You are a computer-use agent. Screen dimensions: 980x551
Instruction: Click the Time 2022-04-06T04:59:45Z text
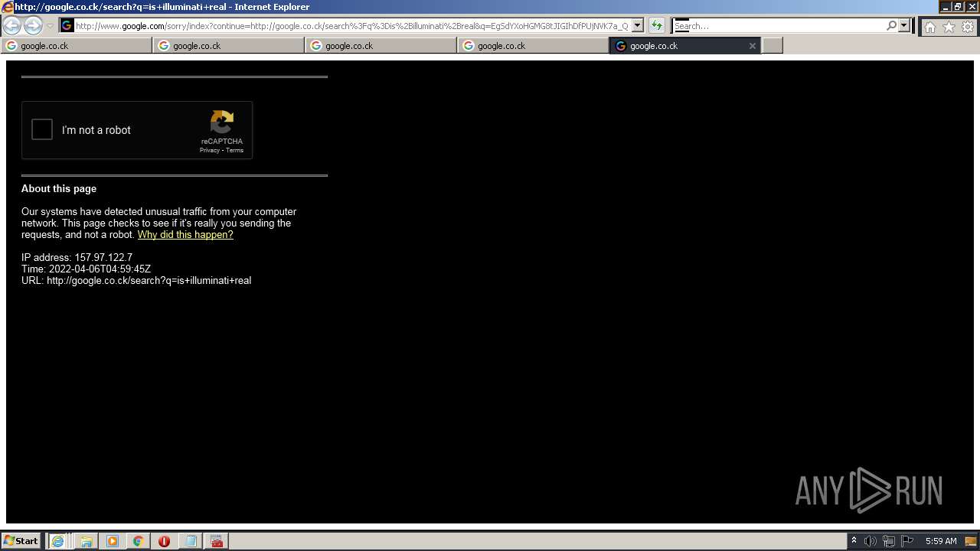(86, 269)
